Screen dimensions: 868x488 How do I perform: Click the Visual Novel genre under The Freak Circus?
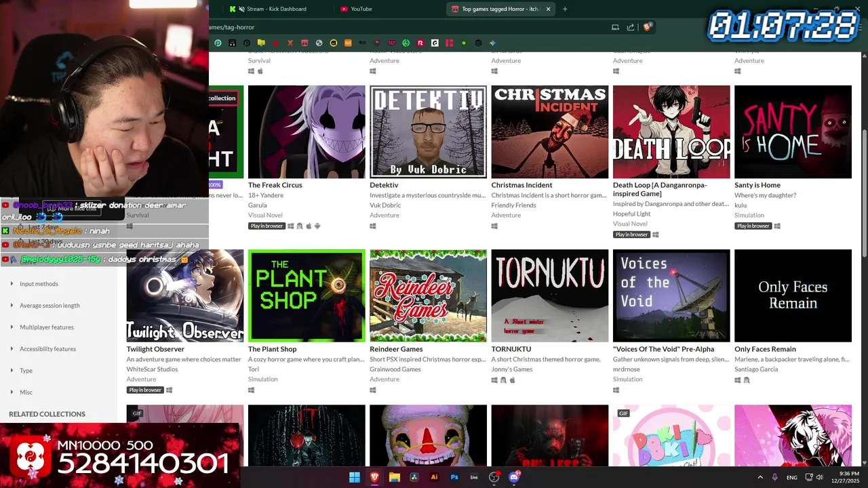265,216
